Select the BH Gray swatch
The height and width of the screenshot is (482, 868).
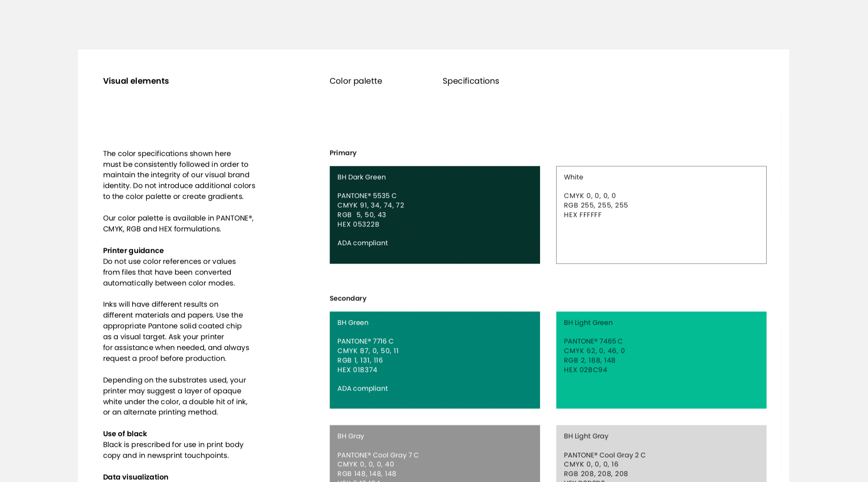pyautogui.click(x=434, y=453)
